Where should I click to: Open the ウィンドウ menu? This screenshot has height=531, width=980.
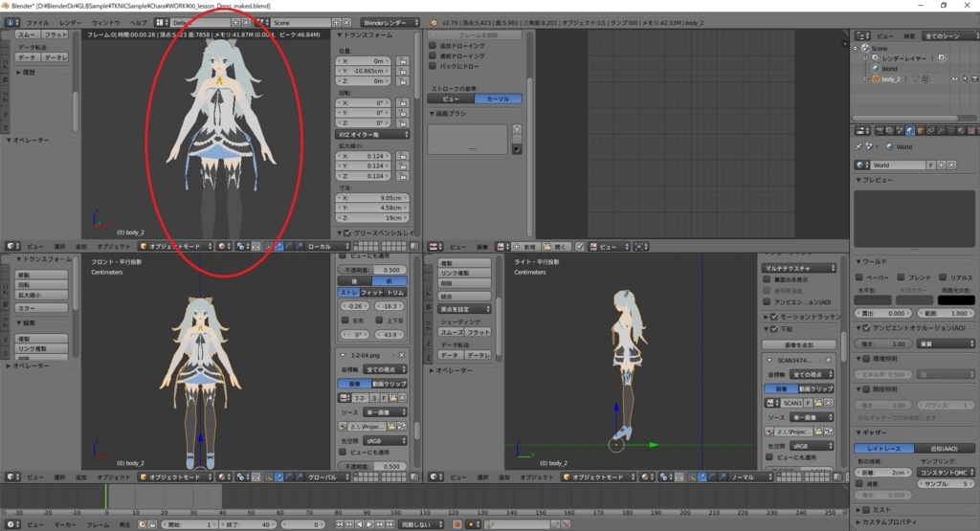tap(105, 23)
